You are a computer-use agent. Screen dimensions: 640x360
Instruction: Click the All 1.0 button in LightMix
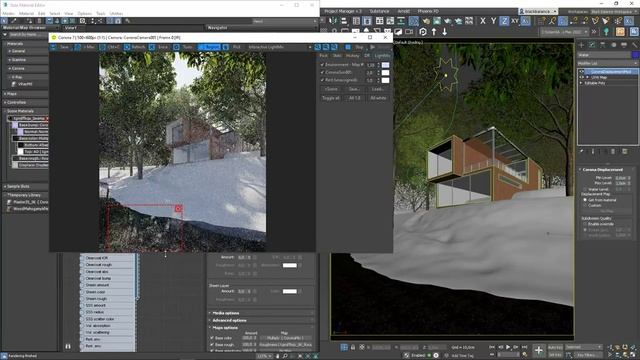(354, 98)
